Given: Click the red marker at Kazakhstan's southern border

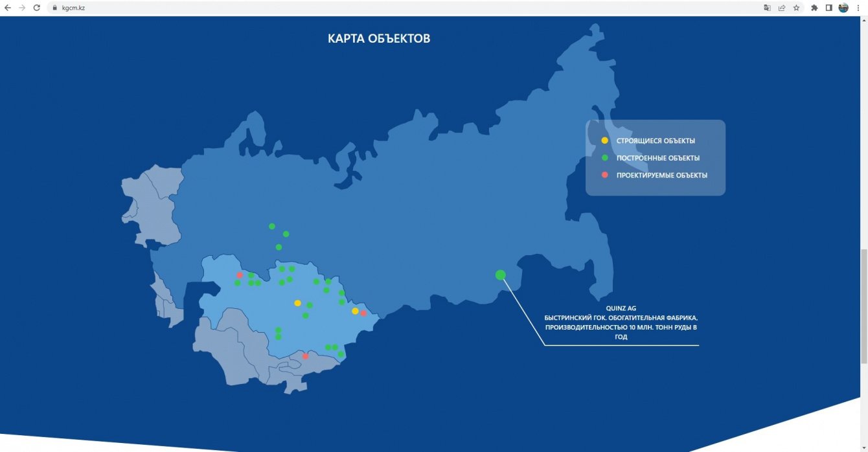Looking at the screenshot, I should [305, 356].
